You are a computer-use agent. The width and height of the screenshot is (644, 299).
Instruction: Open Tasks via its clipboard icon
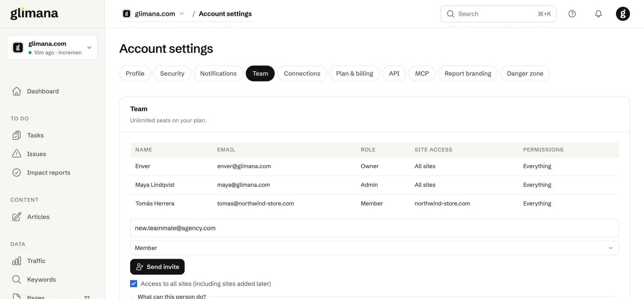pos(17,135)
